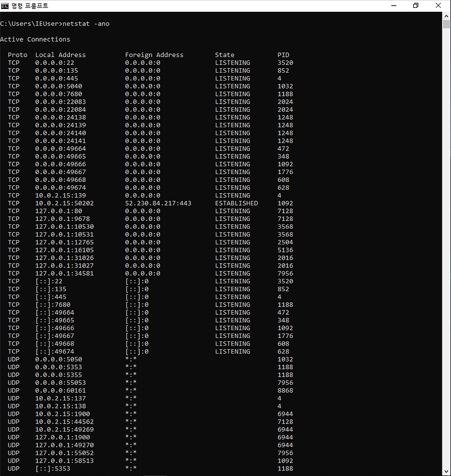Select local address 0.0.0.0:49674

click(x=60, y=188)
